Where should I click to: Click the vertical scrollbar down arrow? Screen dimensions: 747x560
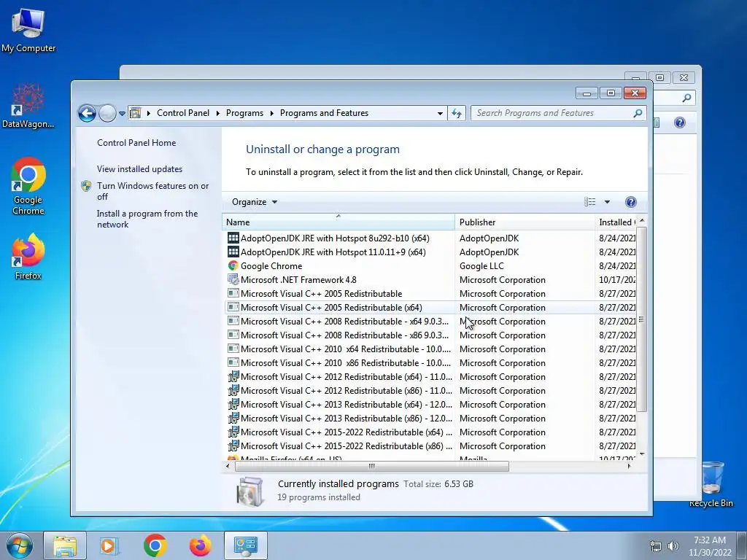[x=642, y=454]
